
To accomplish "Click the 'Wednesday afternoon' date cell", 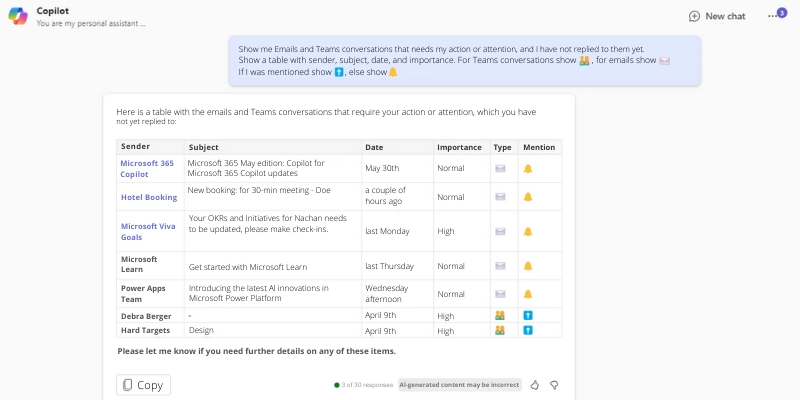I will pyautogui.click(x=397, y=294).
